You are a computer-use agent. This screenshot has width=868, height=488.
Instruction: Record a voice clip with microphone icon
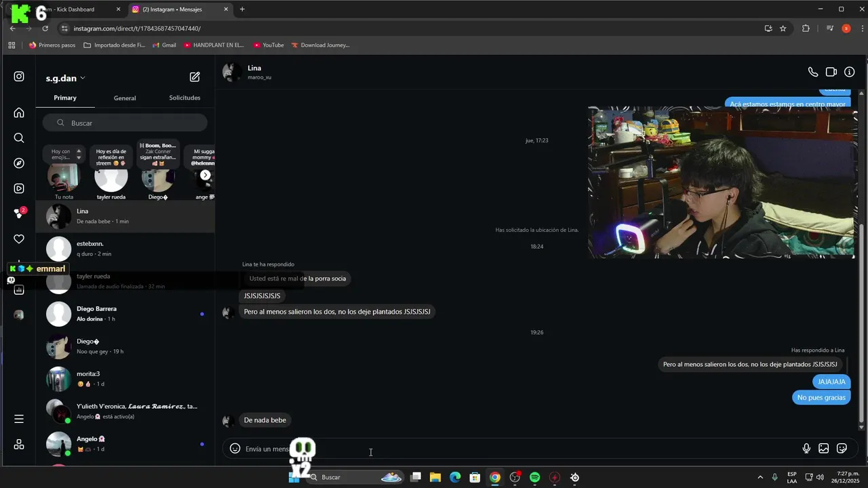[x=806, y=448]
